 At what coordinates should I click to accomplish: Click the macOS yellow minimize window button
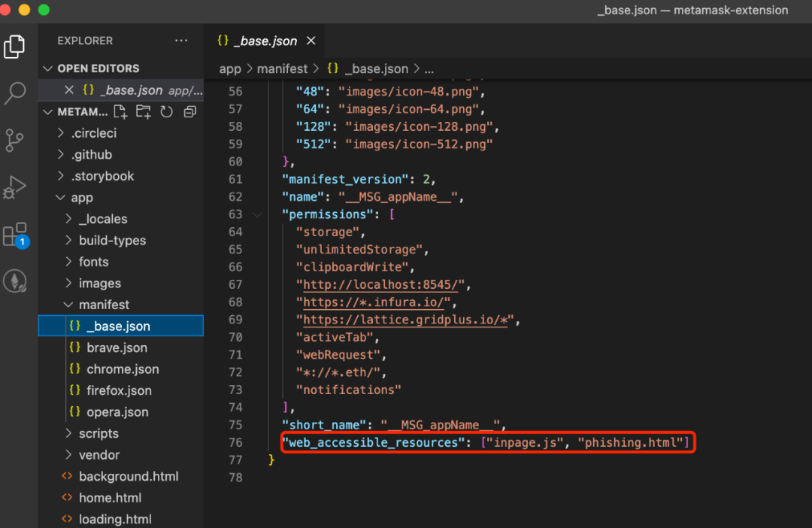tap(24, 10)
